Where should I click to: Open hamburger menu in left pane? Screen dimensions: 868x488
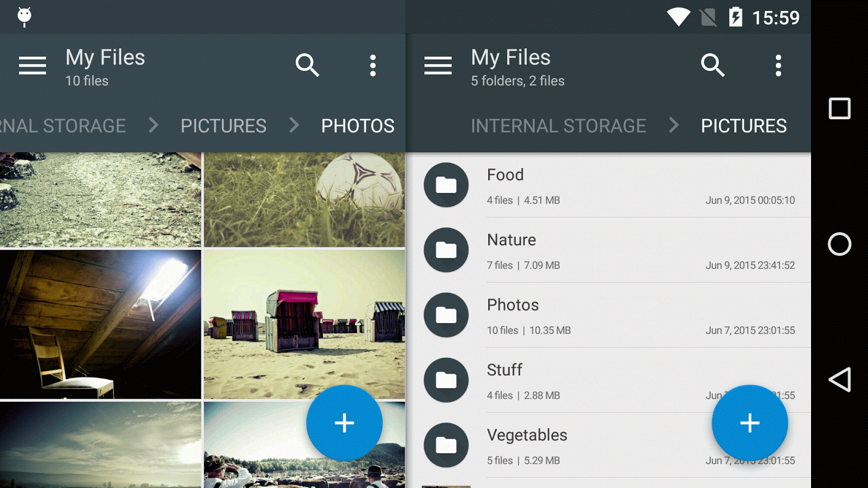[33, 66]
